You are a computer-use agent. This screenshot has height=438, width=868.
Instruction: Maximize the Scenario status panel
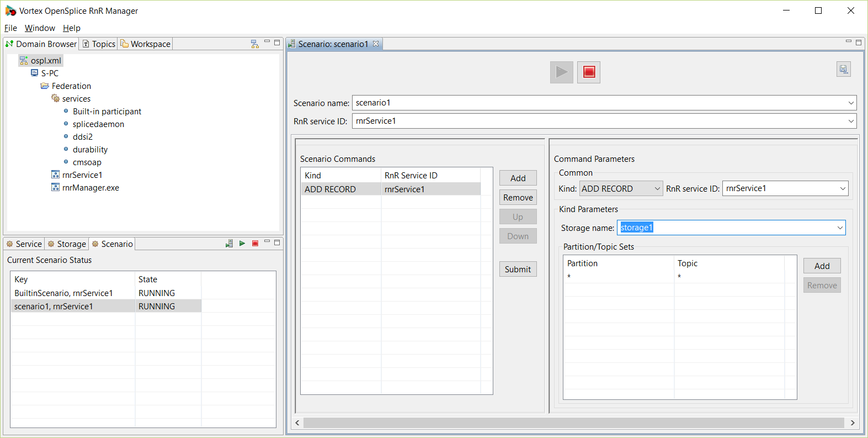pyautogui.click(x=277, y=242)
